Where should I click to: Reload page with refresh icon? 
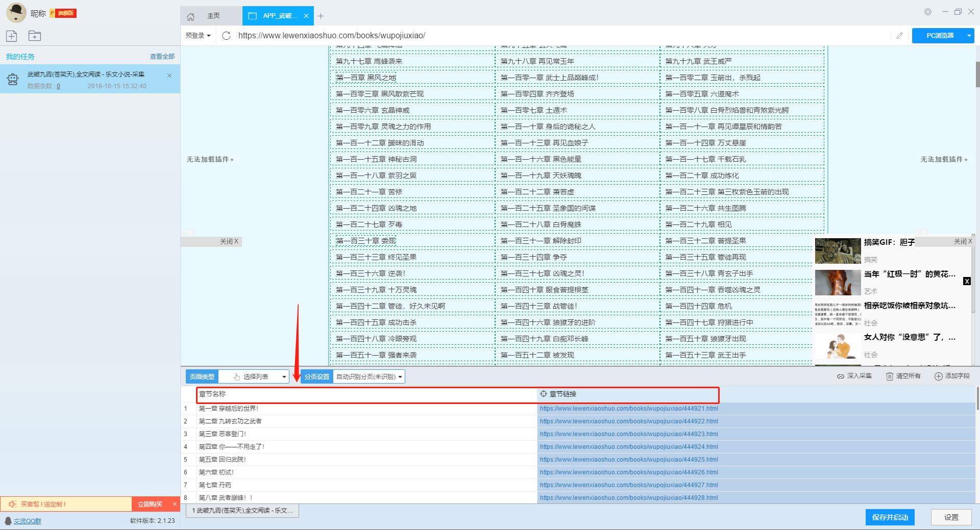227,35
